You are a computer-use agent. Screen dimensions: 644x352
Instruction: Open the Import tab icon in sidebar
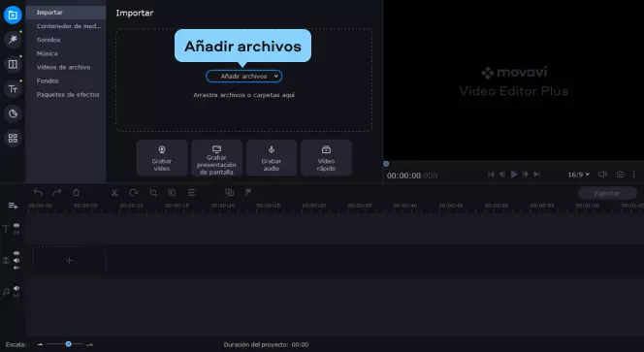tap(13, 16)
